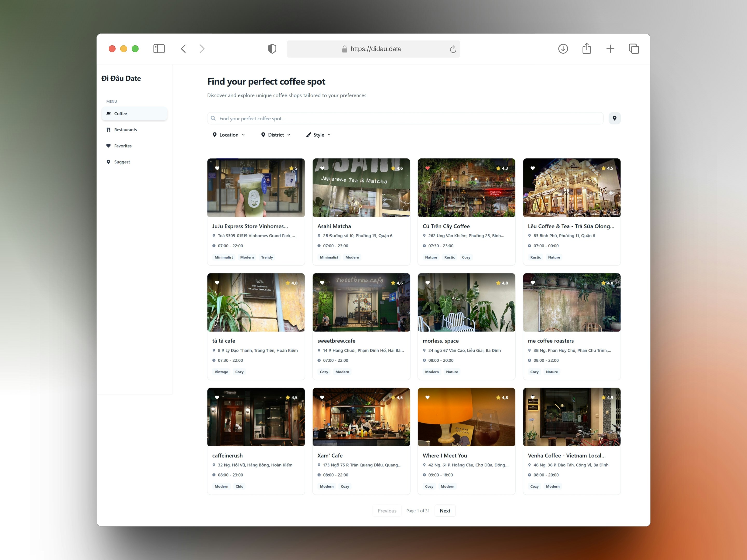This screenshot has height=560, width=747.
Task: Reload the page via refresh icon
Action: coord(453,49)
